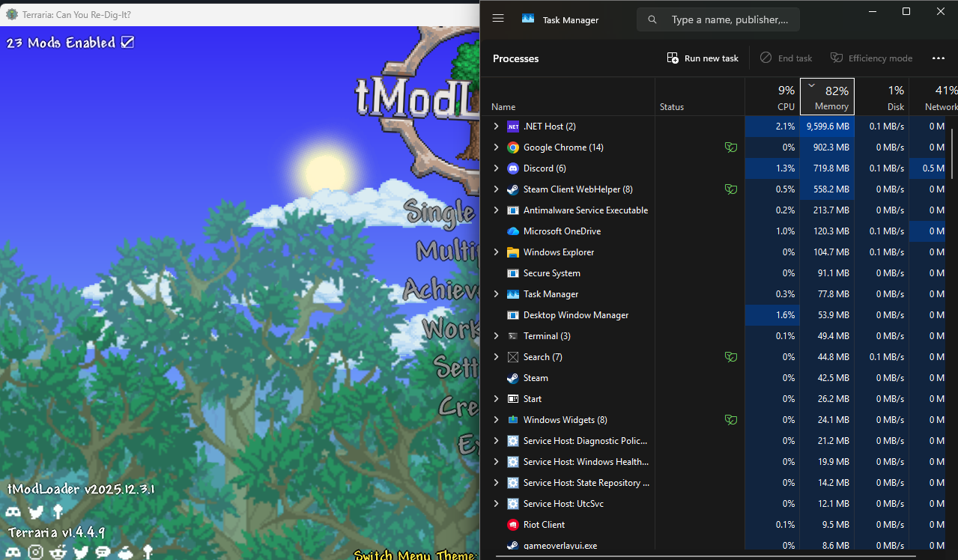Screen dimensions: 958x560
Task: Expand the Windows Explorer process
Action: [x=496, y=252]
